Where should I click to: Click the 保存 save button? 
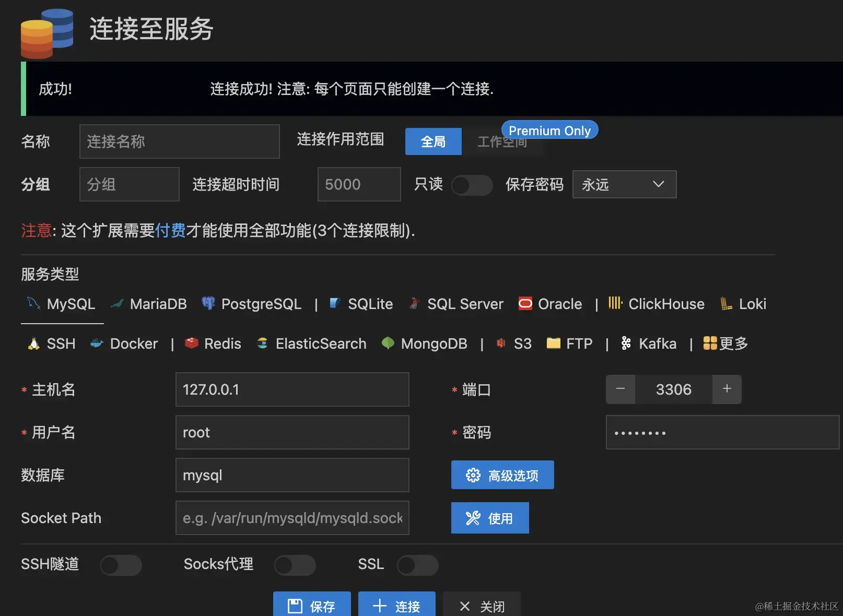click(312, 605)
